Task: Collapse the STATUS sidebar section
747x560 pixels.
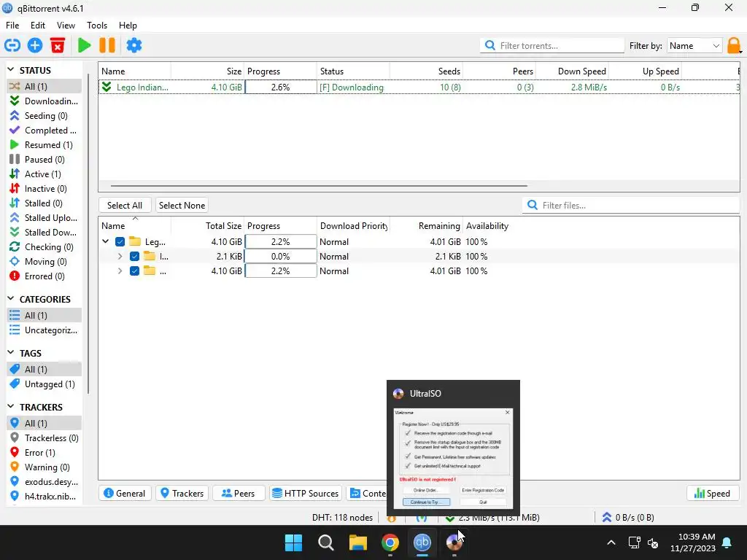Action: click(11, 70)
